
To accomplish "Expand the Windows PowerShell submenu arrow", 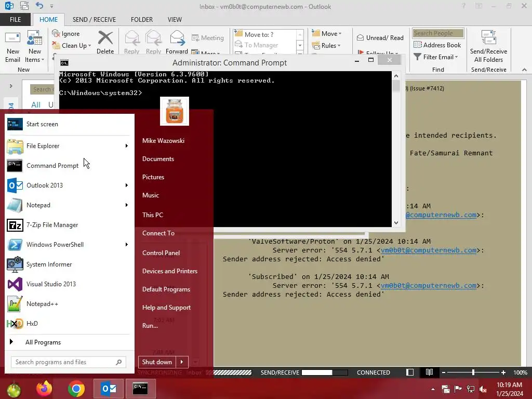I will [x=127, y=244].
